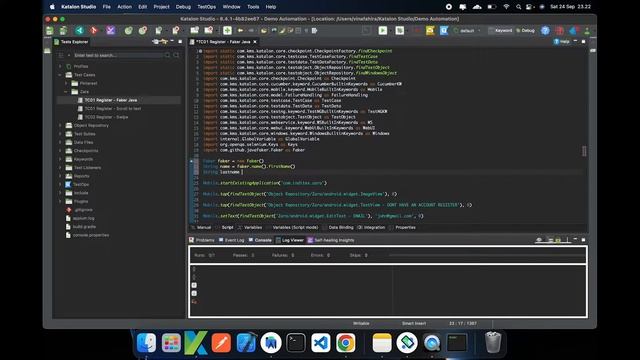
Task: Expand the Keywords folder
Action: (x=60, y=159)
